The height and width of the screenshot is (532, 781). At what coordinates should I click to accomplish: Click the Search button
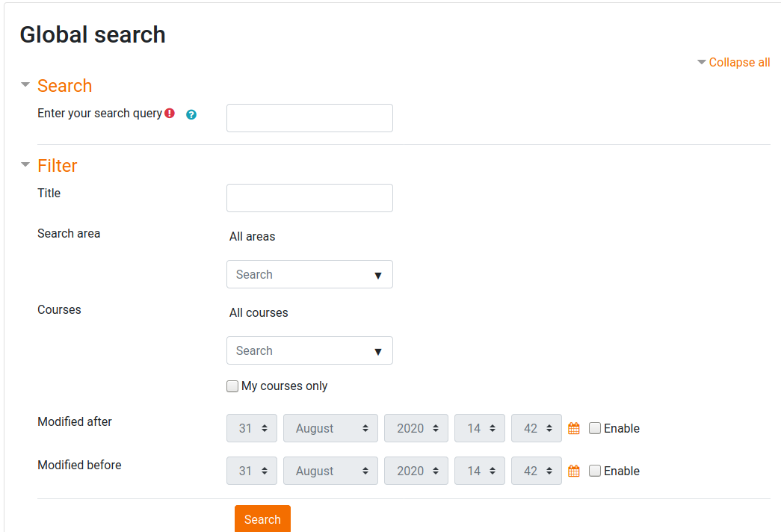point(262,519)
